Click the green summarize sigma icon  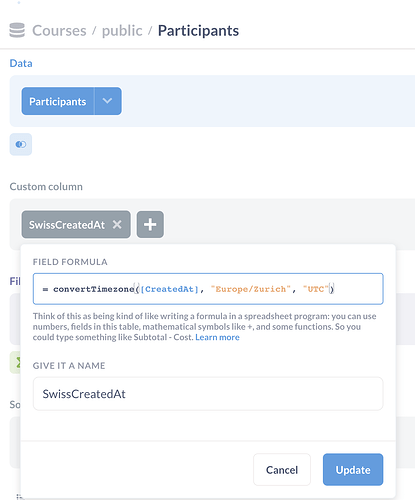click(x=15, y=362)
